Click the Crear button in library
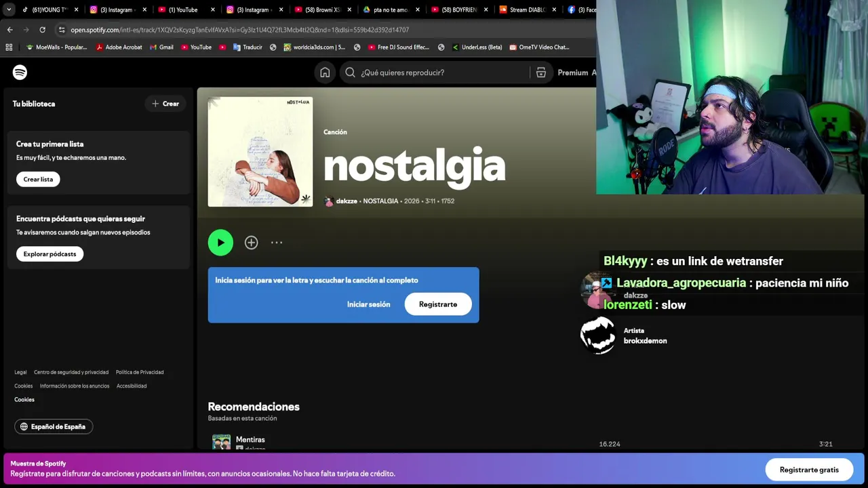 click(165, 104)
